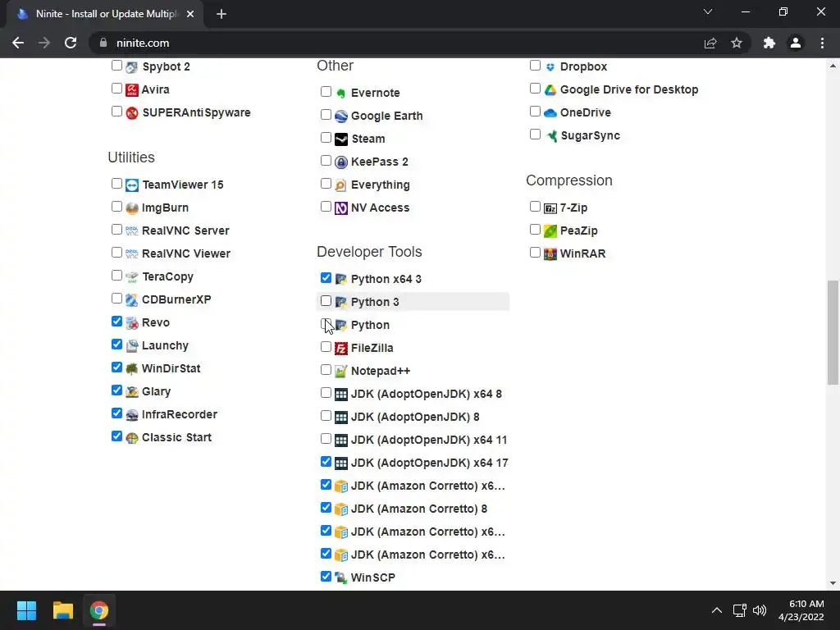Check the Python 3 checkbox
This screenshot has width=840, height=630.
click(326, 301)
